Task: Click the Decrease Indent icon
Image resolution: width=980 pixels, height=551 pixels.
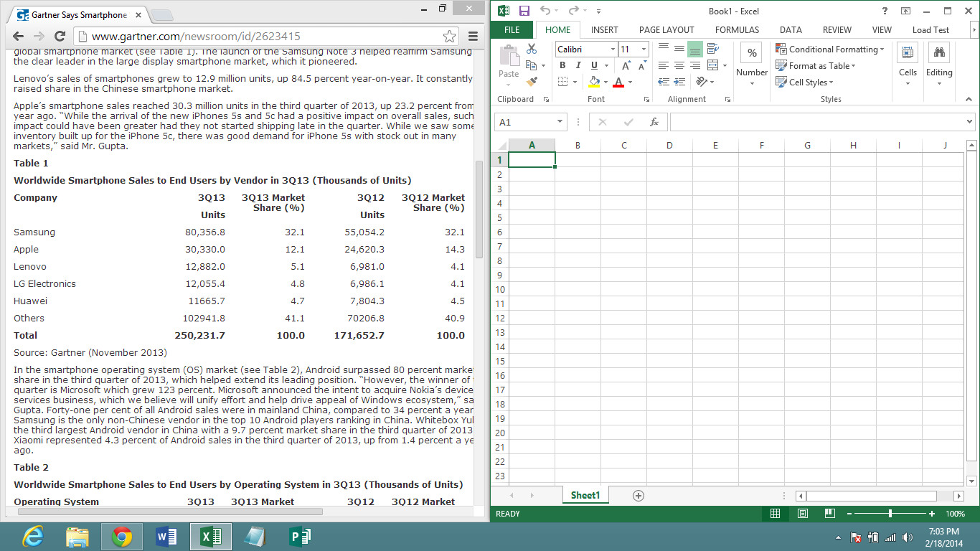Action: click(664, 82)
